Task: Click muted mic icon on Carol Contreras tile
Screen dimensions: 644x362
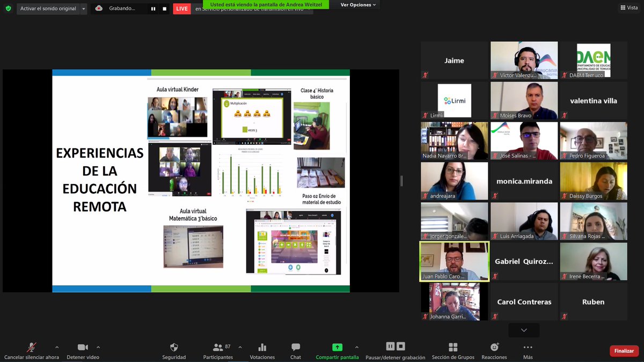Action: click(495, 316)
